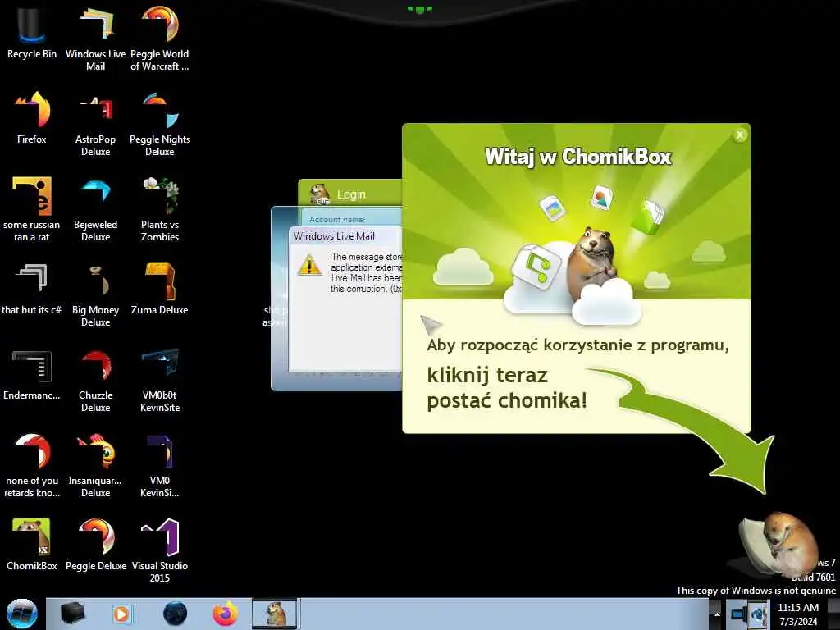This screenshot has height=630, width=840.
Task: Click the hamster character near the tray
Action: pos(781,544)
